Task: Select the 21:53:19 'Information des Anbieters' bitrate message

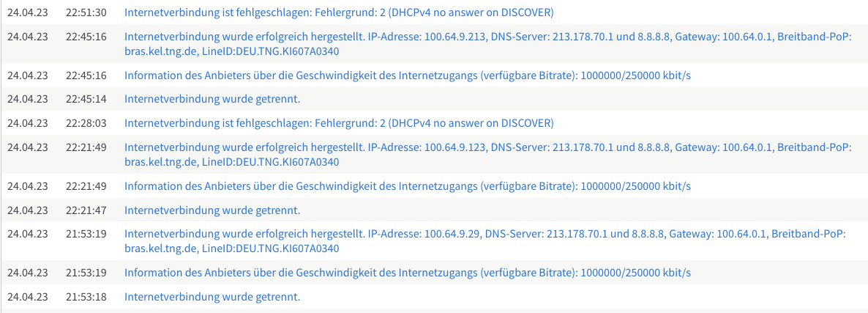Action: click(408, 273)
